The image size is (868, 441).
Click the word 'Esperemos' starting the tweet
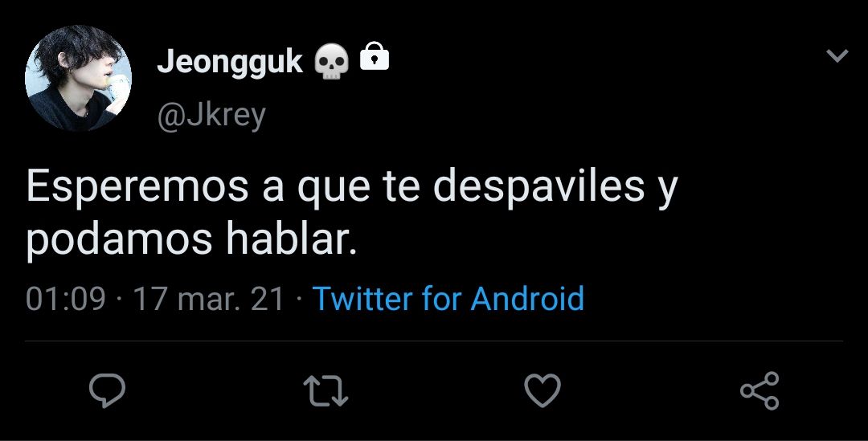(137, 188)
